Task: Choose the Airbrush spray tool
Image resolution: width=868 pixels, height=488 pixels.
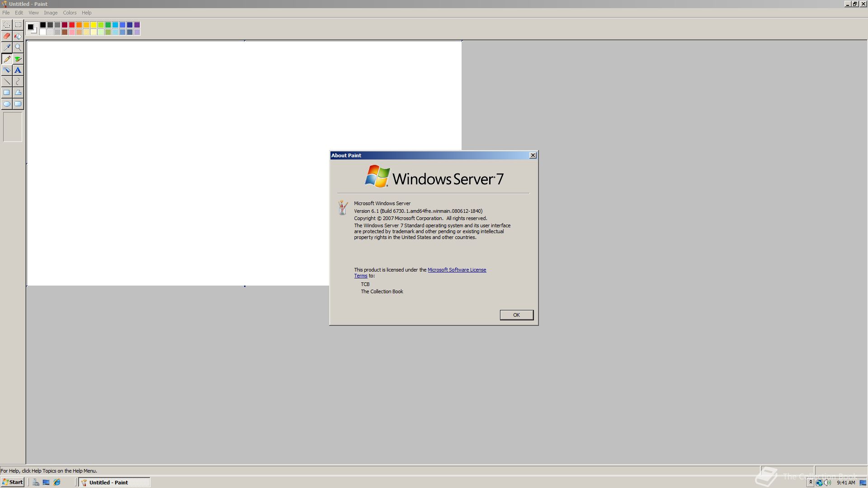Action: pos(7,70)
